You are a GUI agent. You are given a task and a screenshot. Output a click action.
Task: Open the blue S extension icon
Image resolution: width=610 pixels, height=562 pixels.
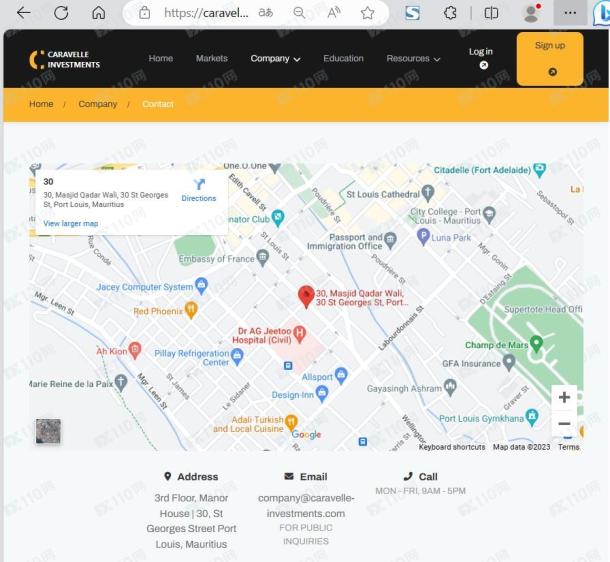[412, 13]
